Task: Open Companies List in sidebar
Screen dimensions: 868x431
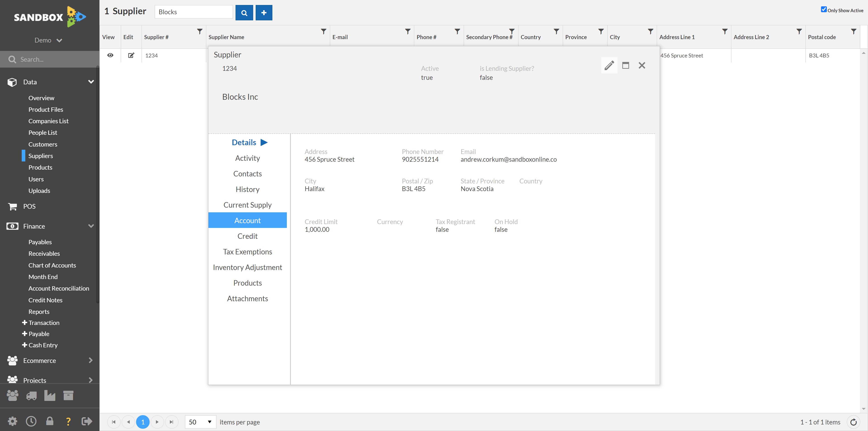Action: (48, 121)
